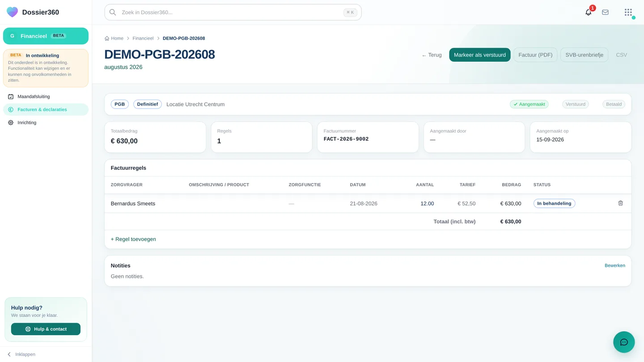Click the search magnifier icon
The image size is (644, 362).
click(x=113, y=13)
